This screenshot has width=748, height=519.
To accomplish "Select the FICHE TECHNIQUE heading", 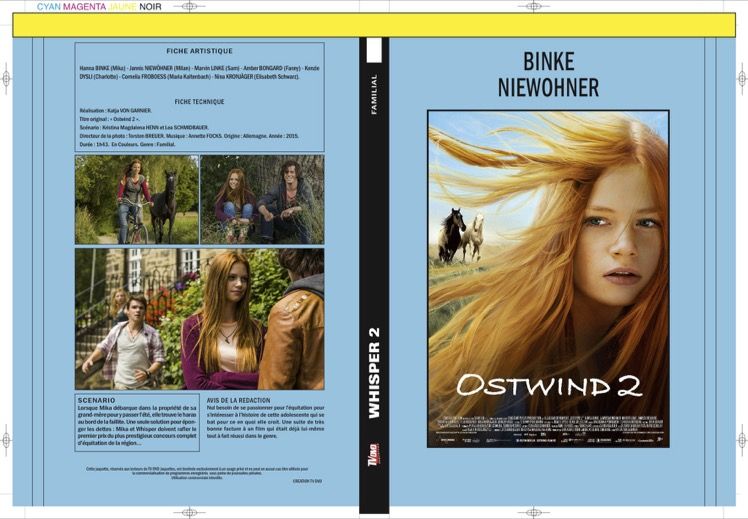I will click(199, 102).
